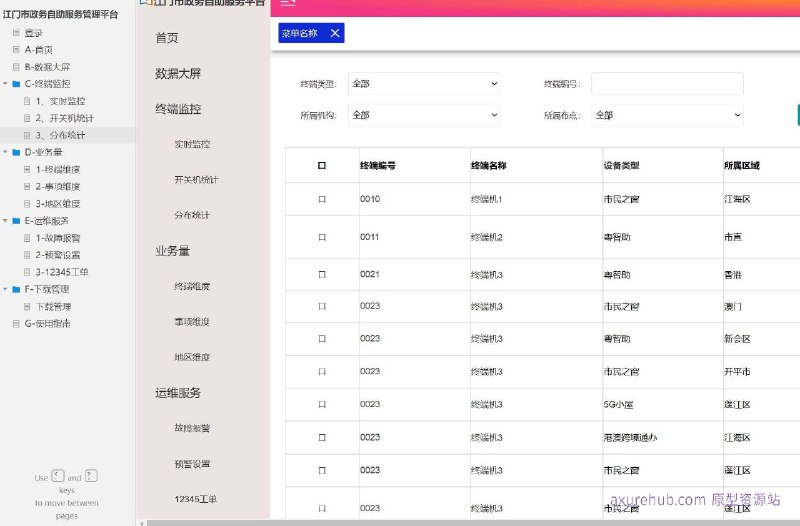
Task: Click page icon beside G-使用指南
Action: [x=16, y=323]
